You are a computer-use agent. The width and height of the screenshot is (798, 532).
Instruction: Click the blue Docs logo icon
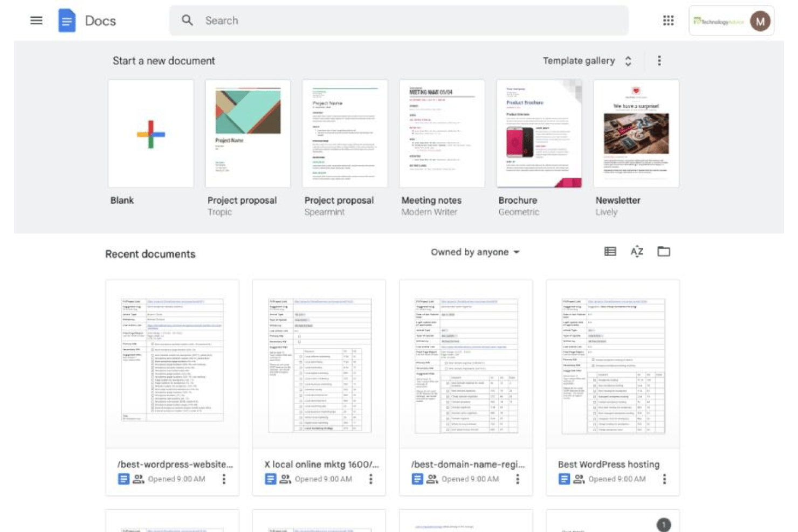coord(67,20)
